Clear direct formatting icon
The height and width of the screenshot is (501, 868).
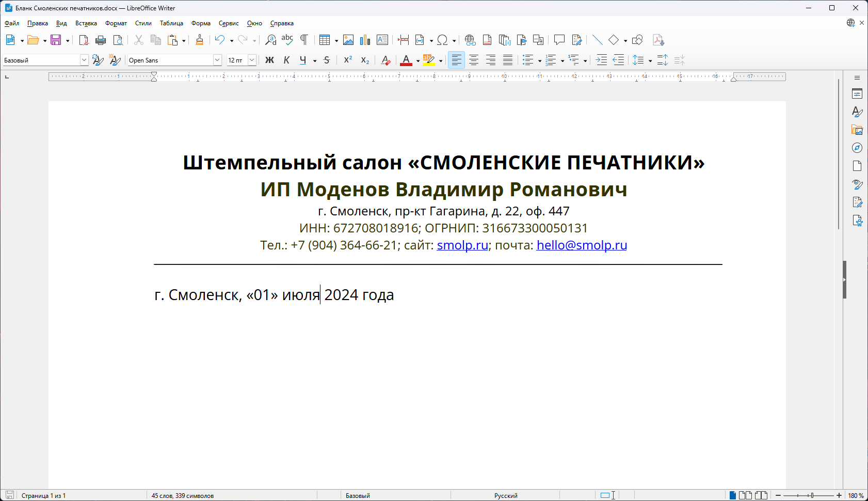(x=385, y=60)
